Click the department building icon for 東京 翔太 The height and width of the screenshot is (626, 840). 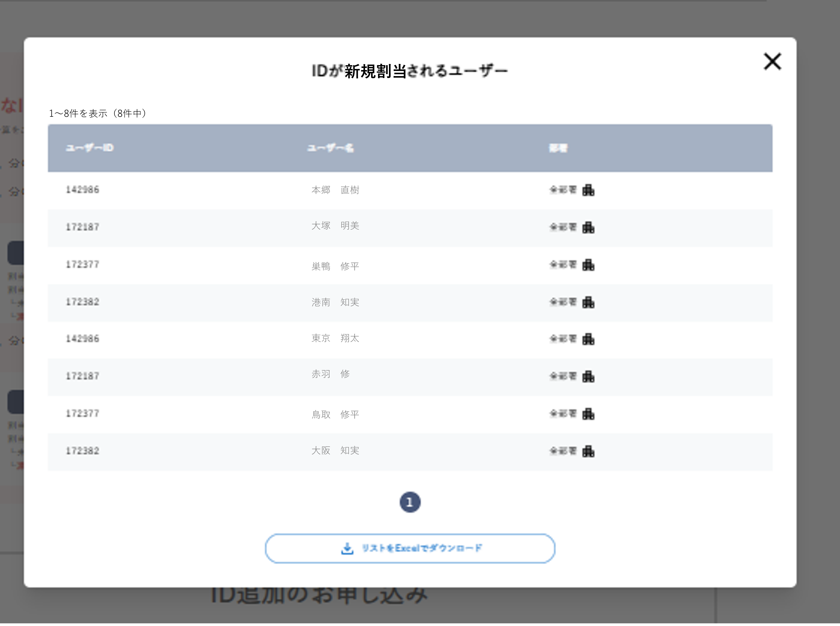click(588, 339)
